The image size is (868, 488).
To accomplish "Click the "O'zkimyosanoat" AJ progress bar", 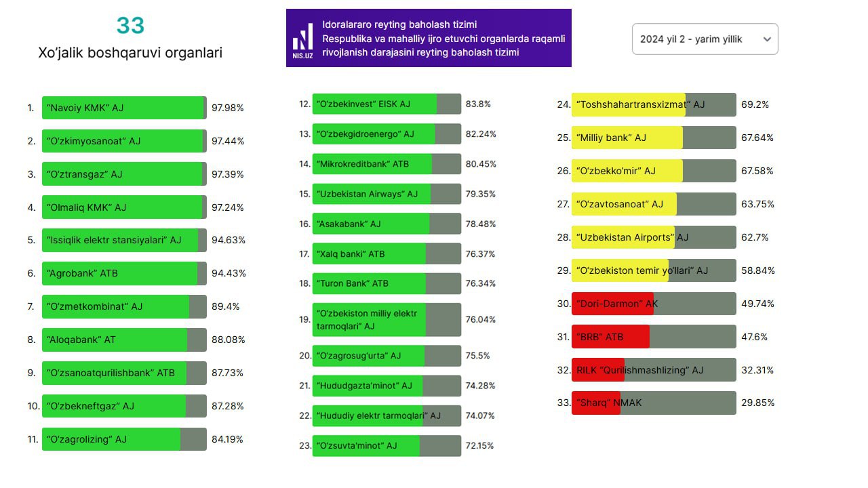I will click(124, 141).
